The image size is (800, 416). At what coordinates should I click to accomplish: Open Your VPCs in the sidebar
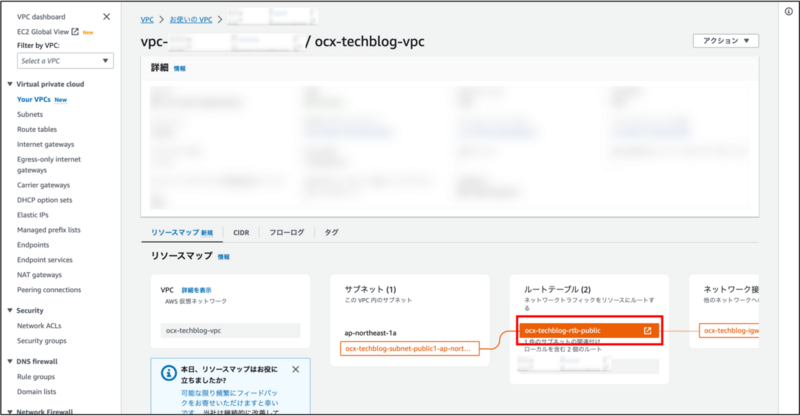pyautogui.click(x=34, y=100)
